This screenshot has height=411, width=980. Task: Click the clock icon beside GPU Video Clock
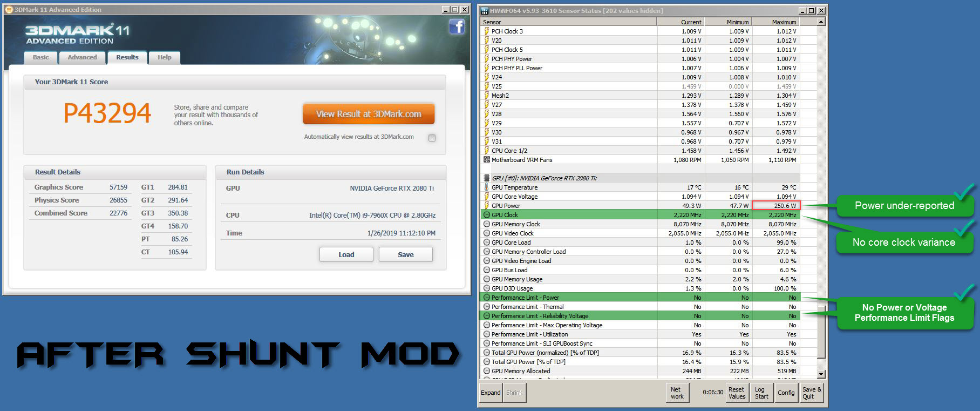pyautogui.click(x=487, y=233)
